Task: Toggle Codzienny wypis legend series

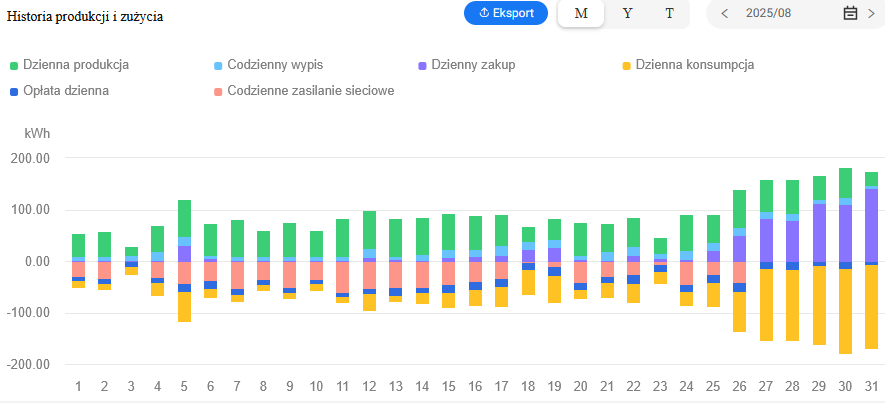Action: (x=276, y=65)
